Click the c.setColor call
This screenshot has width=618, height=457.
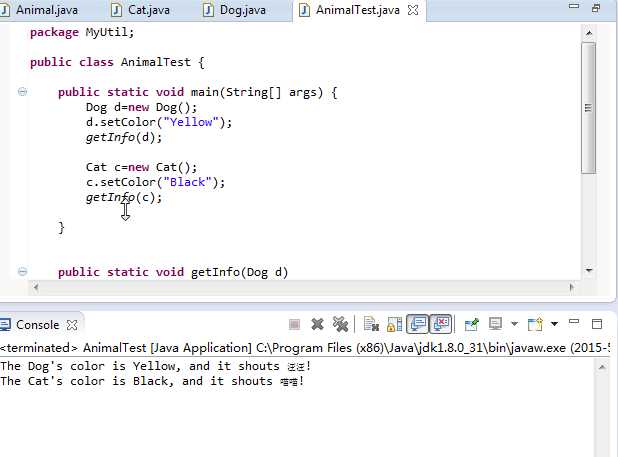tap(155, 182)
